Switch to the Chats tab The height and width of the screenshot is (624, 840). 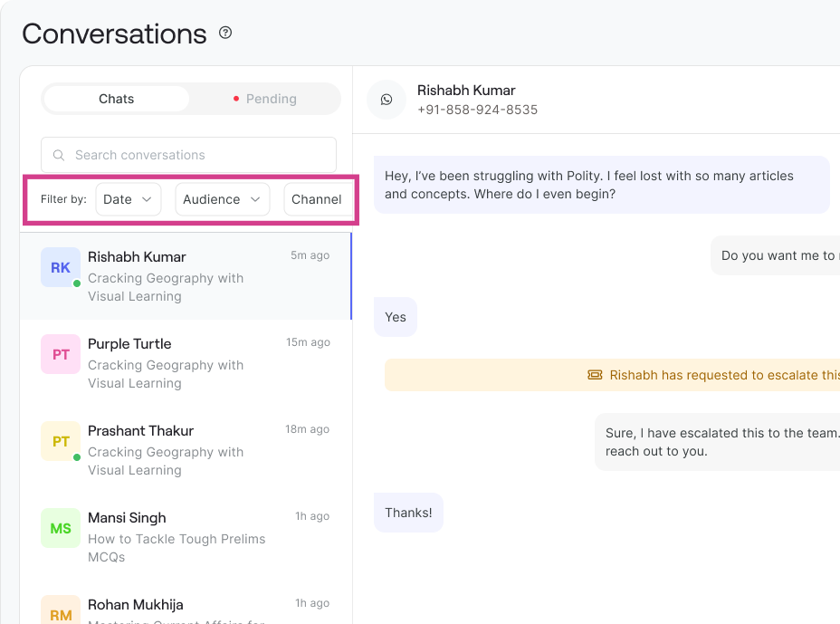click(x=116, y=99)
